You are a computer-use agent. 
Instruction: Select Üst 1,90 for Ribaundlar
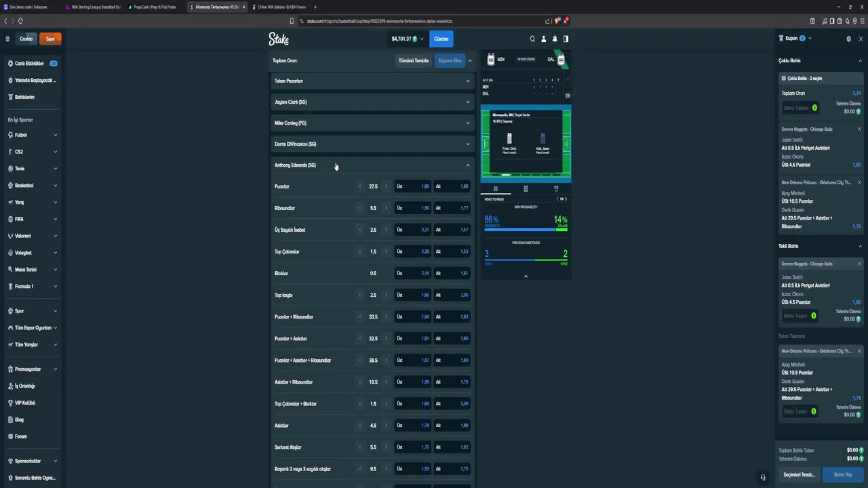(413, 208)
